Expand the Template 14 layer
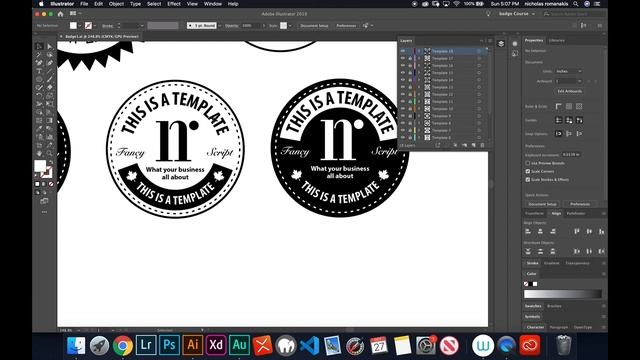This screenshot has height=360, width=640. 419,80
